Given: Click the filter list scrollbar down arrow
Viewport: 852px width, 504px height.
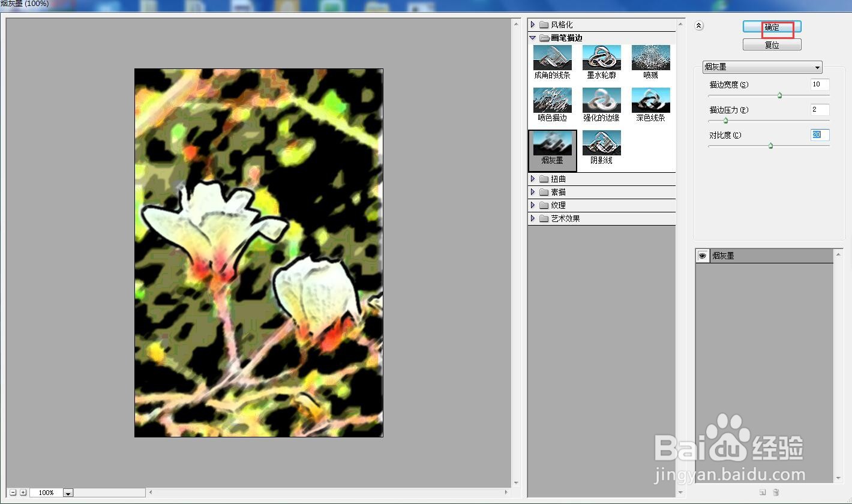Looking at the screenshot, I should 680,493.
